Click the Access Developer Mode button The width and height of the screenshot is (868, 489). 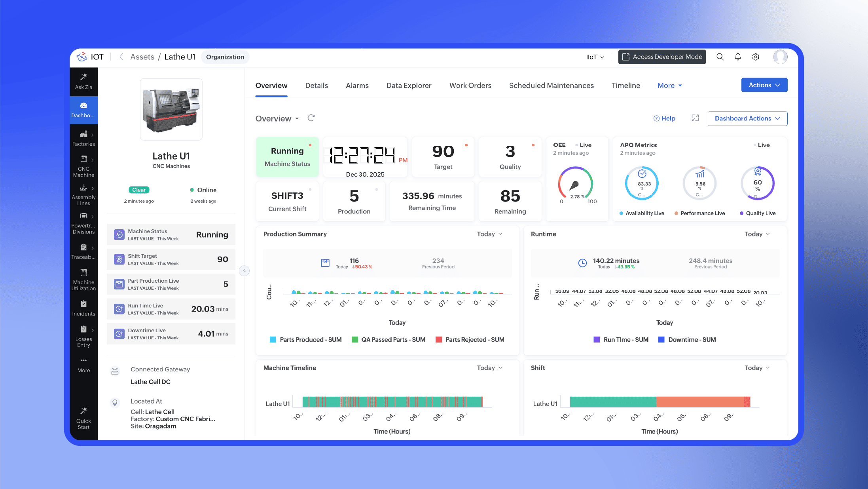pos(662,57)
